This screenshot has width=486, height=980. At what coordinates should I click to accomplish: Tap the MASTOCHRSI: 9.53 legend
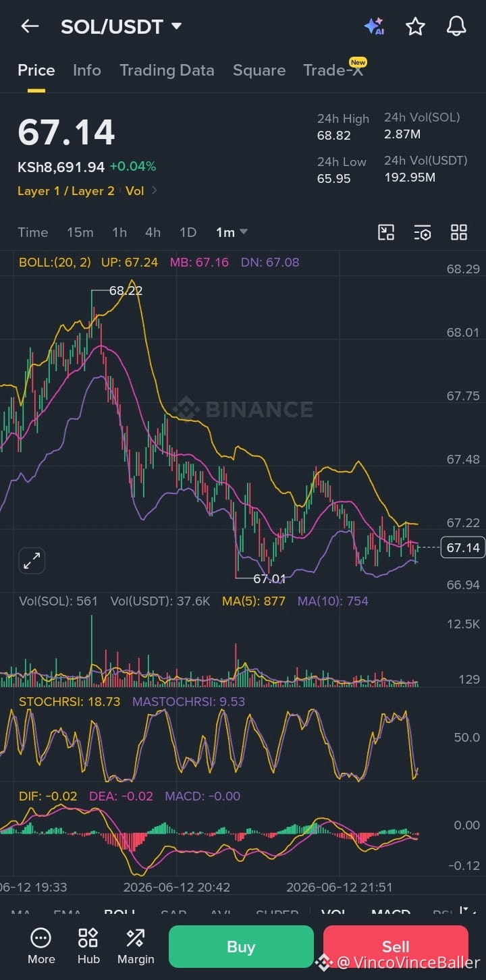pyautogui.click(x=189, y=701)
